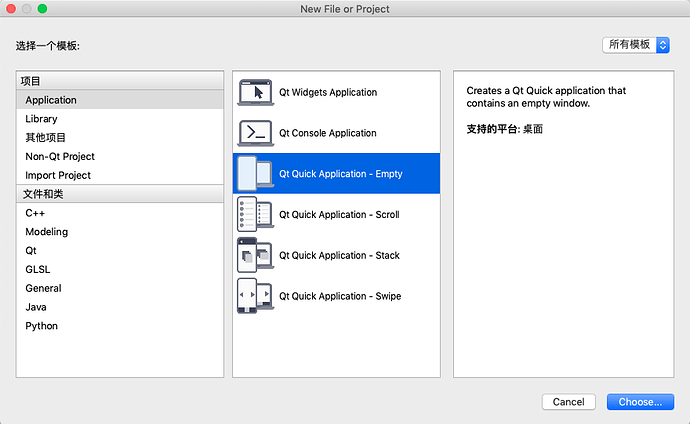The image size is (690, 424).
Task: Select the Modeling file category
Action: pyautogui.click(x=120, y=232)
